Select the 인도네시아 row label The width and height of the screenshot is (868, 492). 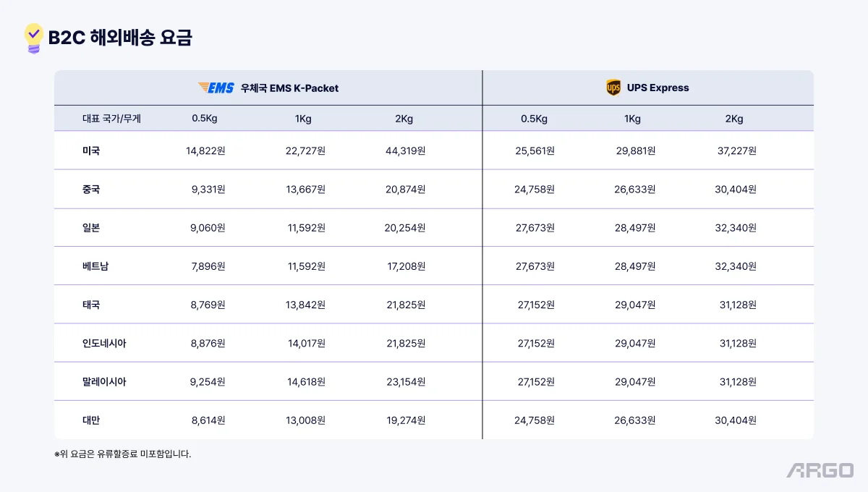click(x=104, y=343)
